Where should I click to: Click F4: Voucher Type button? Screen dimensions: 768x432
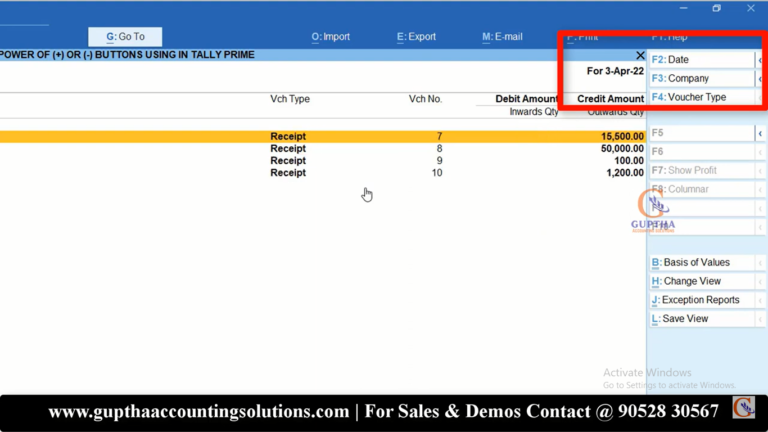tap(702, 97)
